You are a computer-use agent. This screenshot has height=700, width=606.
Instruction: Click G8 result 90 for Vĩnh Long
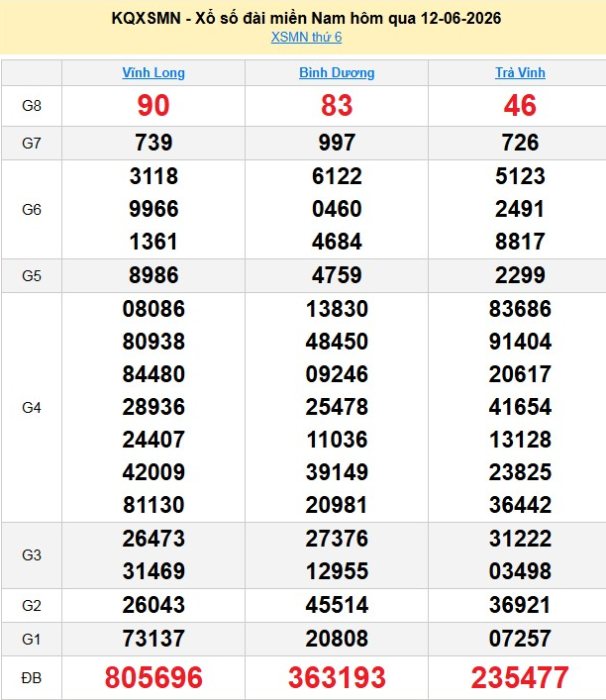(x=153, y=106)
